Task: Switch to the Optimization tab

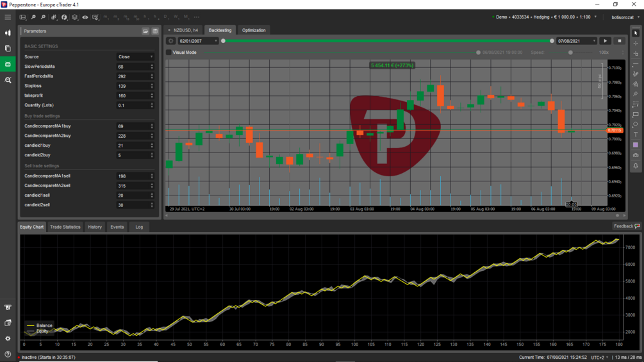Action: pos(254,30)
